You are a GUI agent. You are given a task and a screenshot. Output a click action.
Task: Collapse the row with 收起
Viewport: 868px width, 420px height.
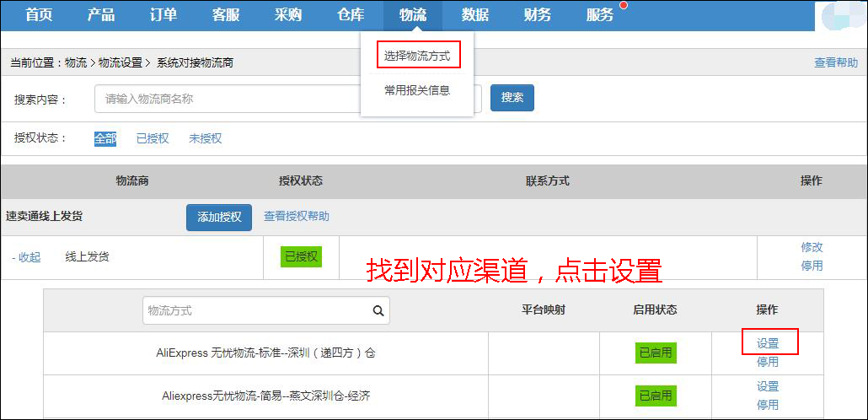pyautogui.click(x=26, y=258)
